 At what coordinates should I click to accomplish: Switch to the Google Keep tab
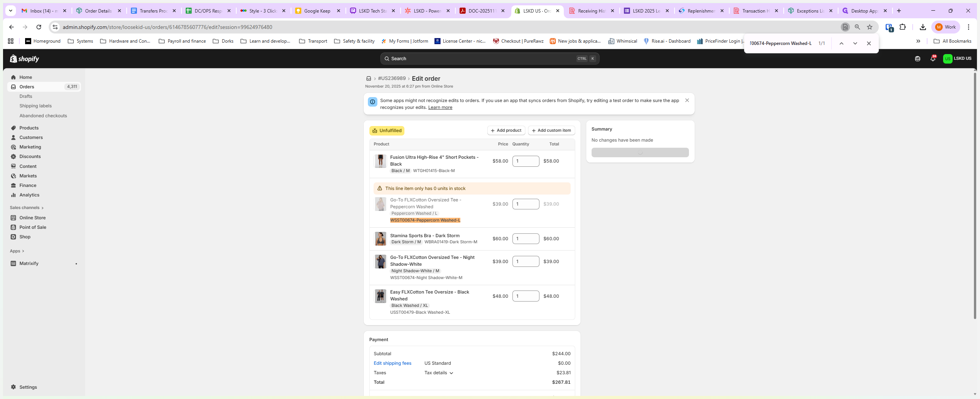pos(317,11)
